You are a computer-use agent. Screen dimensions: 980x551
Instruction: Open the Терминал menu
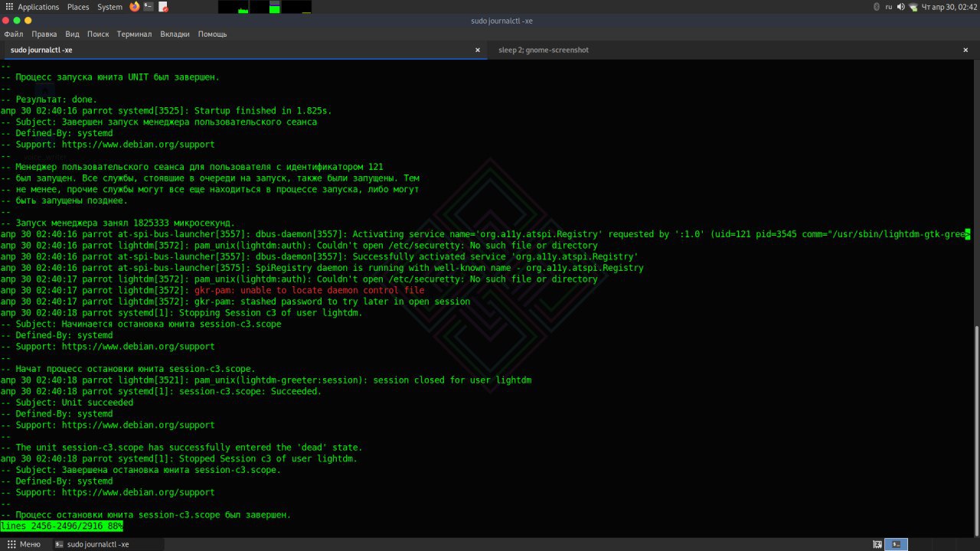pyautogui.click(x=134, y=34)
